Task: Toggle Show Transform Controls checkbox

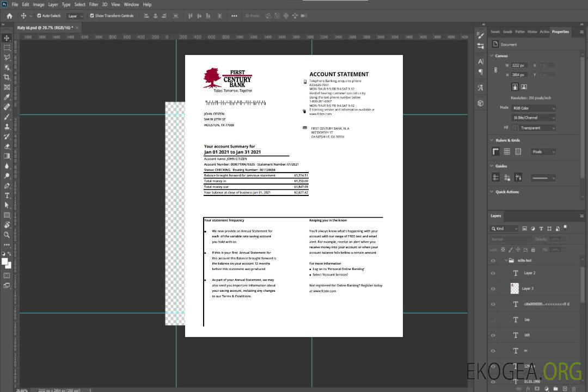Action: [x=92, y=16]
